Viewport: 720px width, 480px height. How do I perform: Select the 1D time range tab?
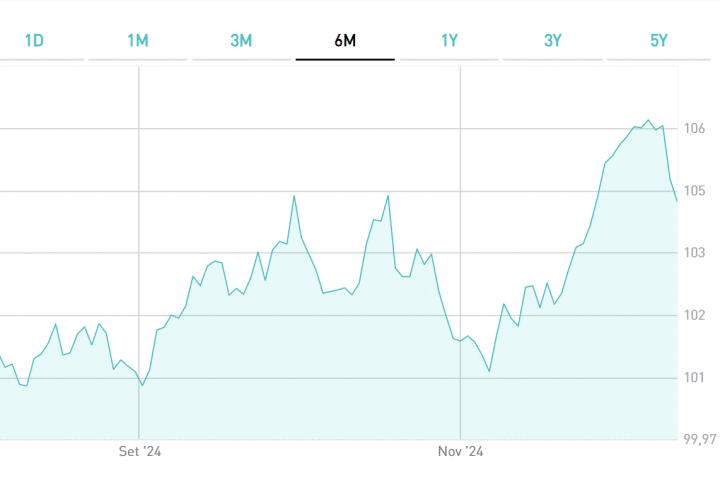(x=34, y=41)
